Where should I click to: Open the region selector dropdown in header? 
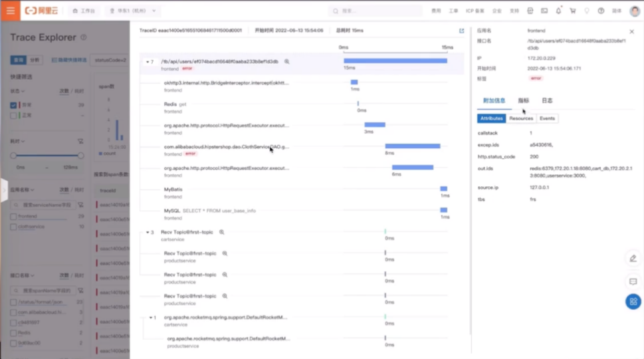coord(132,11)
